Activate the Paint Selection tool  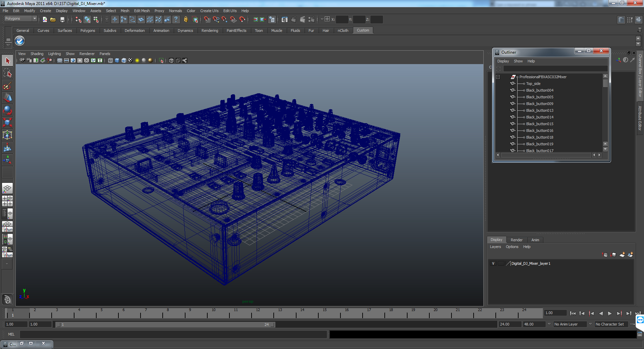(7, 86)
